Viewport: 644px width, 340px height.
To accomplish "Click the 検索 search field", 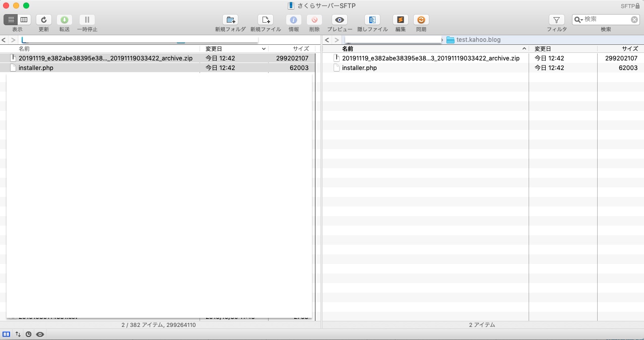I will coord(606,19).
